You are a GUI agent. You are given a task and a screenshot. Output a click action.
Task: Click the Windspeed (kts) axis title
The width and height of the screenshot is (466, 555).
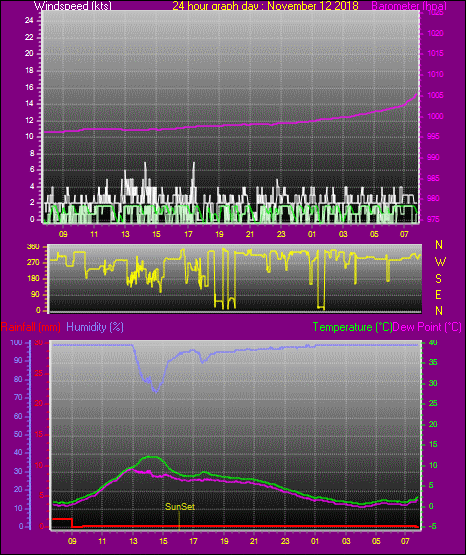[73, 5]
